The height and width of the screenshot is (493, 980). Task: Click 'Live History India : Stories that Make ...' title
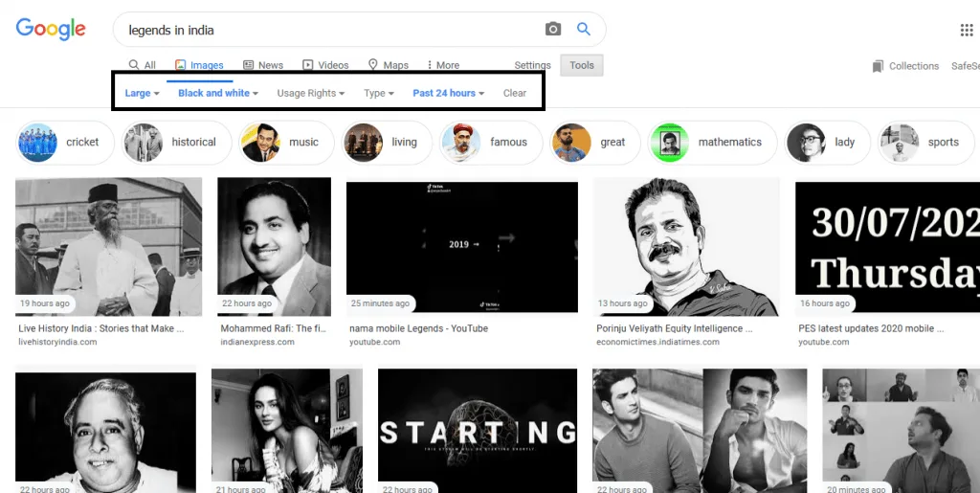point(101,328)
